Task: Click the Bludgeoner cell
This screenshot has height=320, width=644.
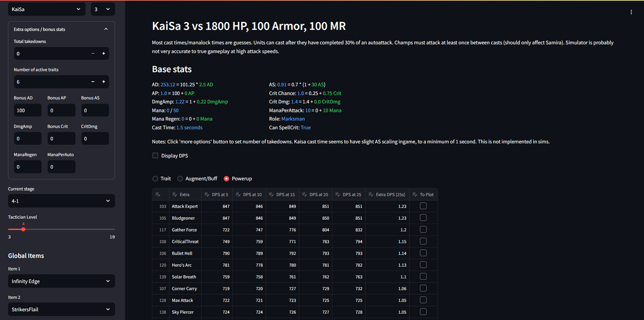Action: tap(184, 218)
